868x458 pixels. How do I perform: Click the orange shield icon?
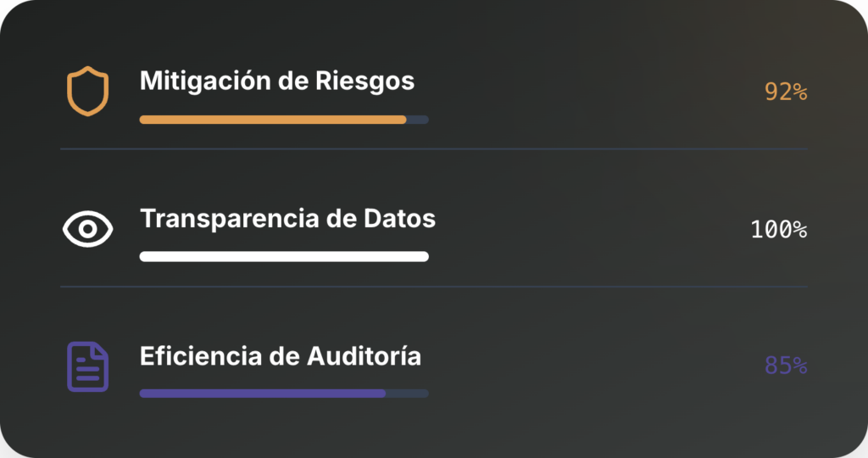pyautogui.click(x=87, y=92)
